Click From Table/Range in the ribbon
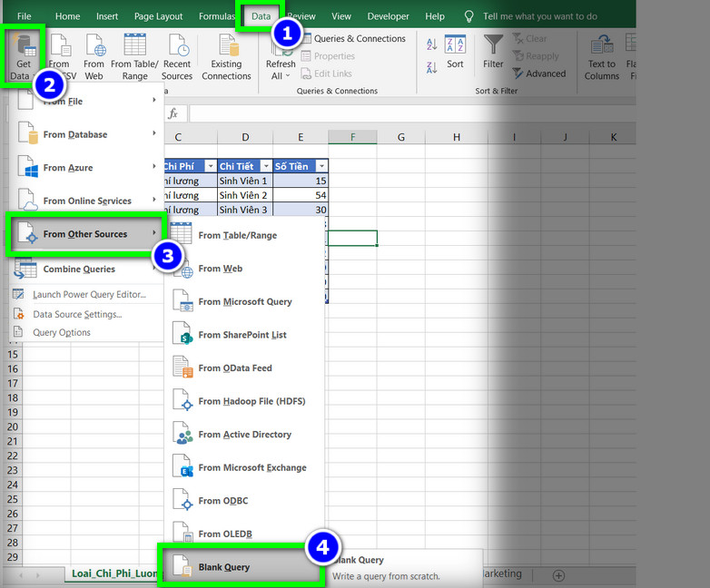710x588 pixels. 134,56
